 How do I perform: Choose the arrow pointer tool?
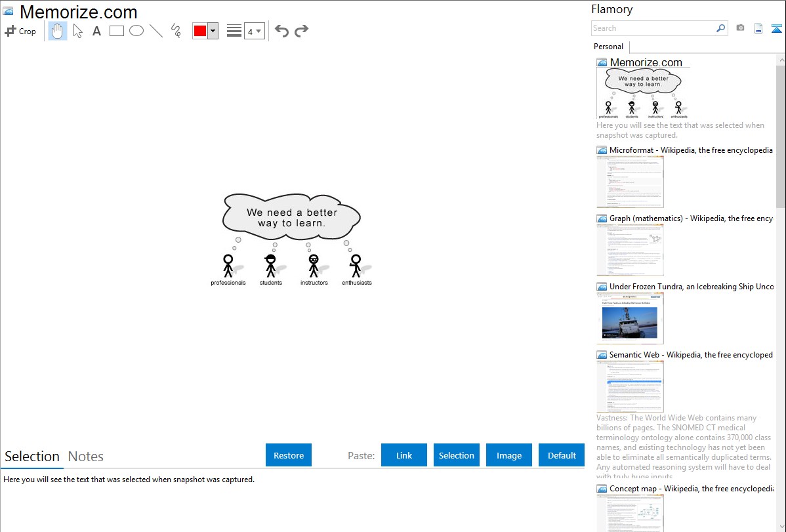point(77,31)
